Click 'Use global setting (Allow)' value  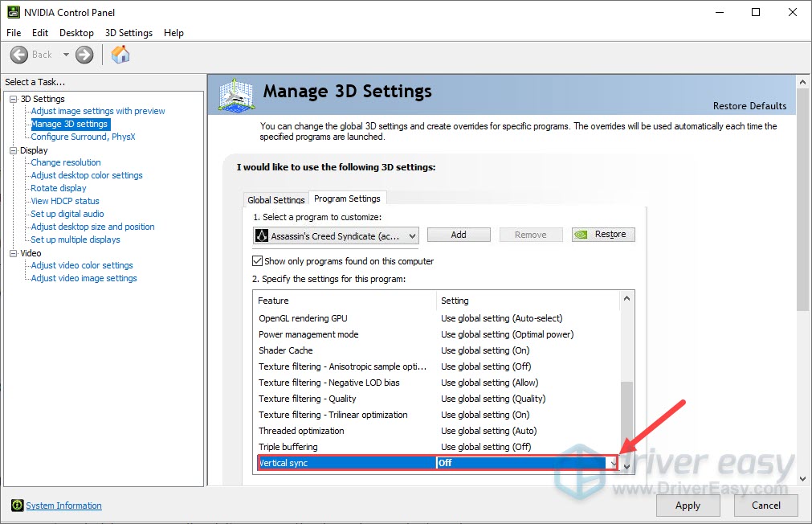pyautogui.click(x=489, y=383)
